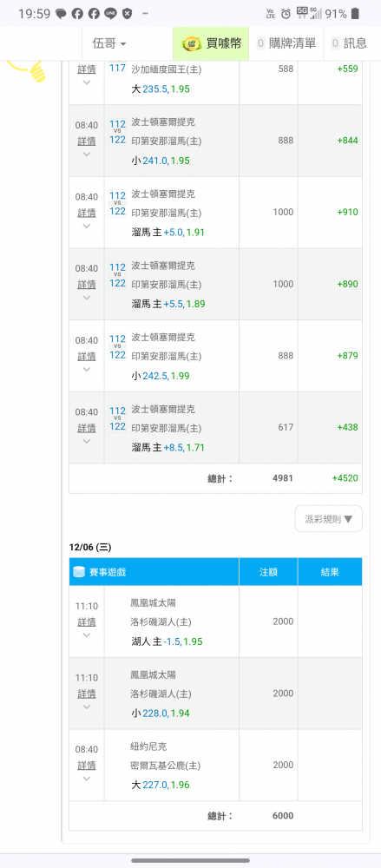Viewport: 381px width, 868px height.
Task: Tap the LINE notification icon in status bar
Action: tap(110, 13)
